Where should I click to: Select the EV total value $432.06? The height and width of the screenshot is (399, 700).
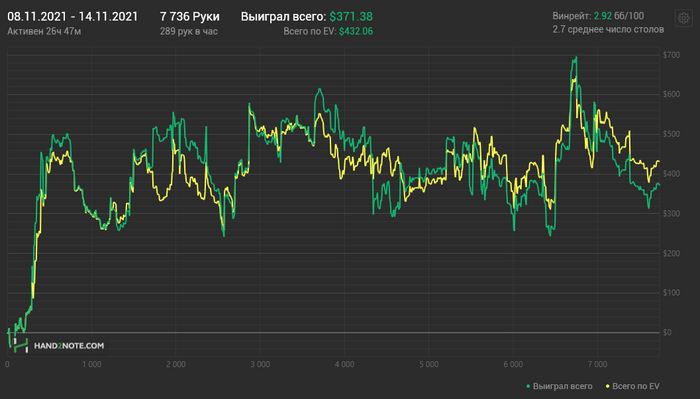tap(356, 31)
